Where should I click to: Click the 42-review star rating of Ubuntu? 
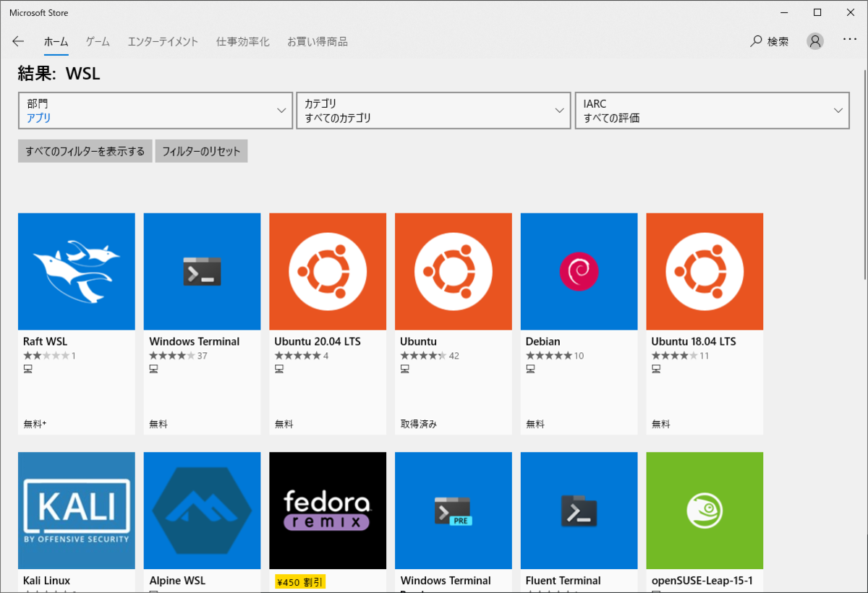pos(423,356)
